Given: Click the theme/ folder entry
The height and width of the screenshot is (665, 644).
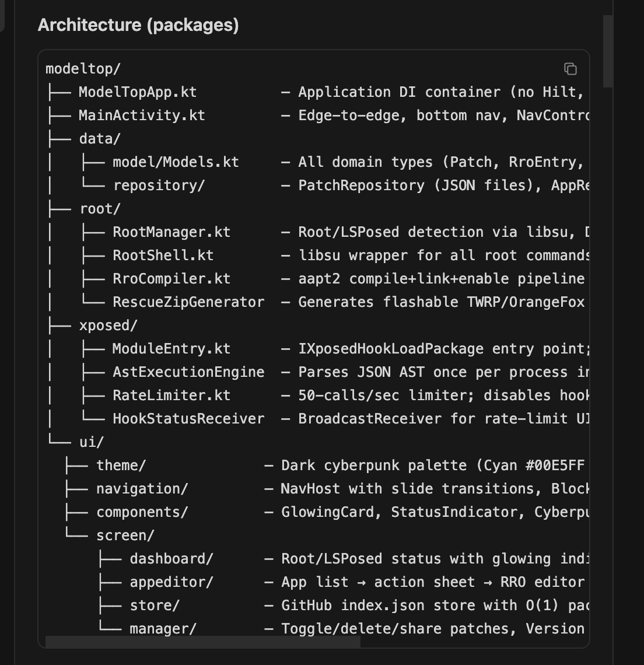Looking at the screenshot, I should coord(121,466).
